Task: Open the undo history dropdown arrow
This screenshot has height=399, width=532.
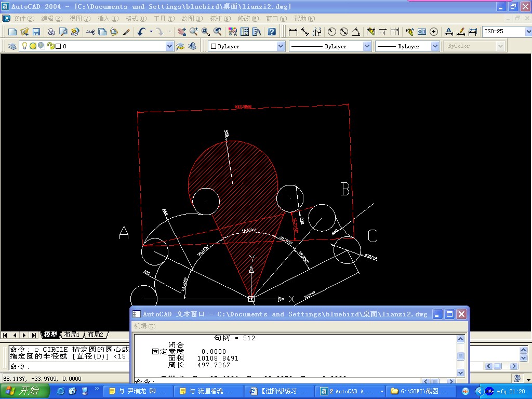Action: tap(151, 32)
